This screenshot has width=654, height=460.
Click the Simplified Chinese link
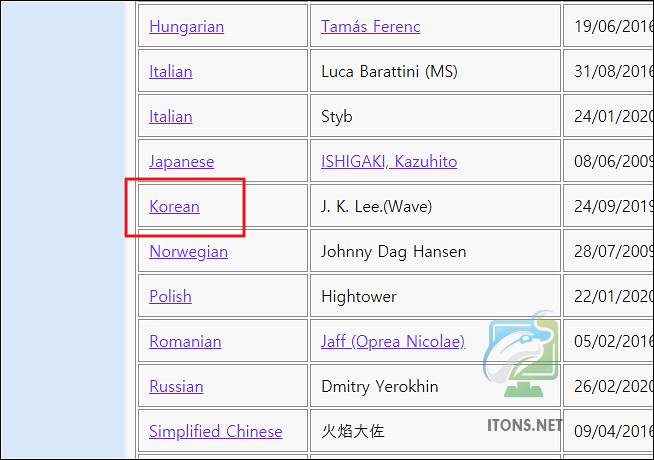coord(215,432)
